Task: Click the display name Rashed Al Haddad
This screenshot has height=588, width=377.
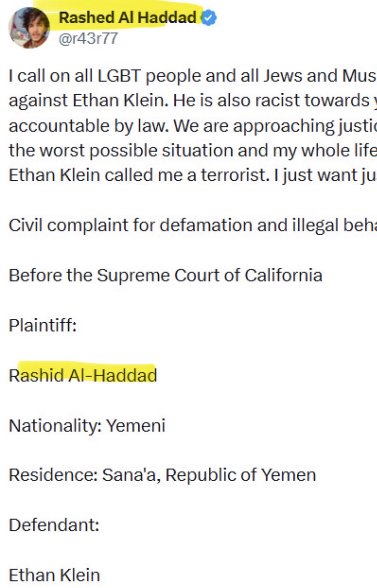Action: [127, 18]
